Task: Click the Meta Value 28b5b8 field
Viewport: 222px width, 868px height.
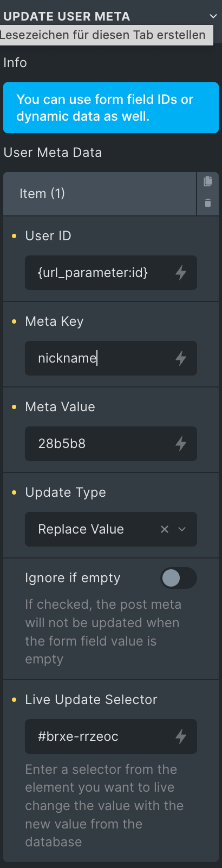Action: (x=111, y=444)
